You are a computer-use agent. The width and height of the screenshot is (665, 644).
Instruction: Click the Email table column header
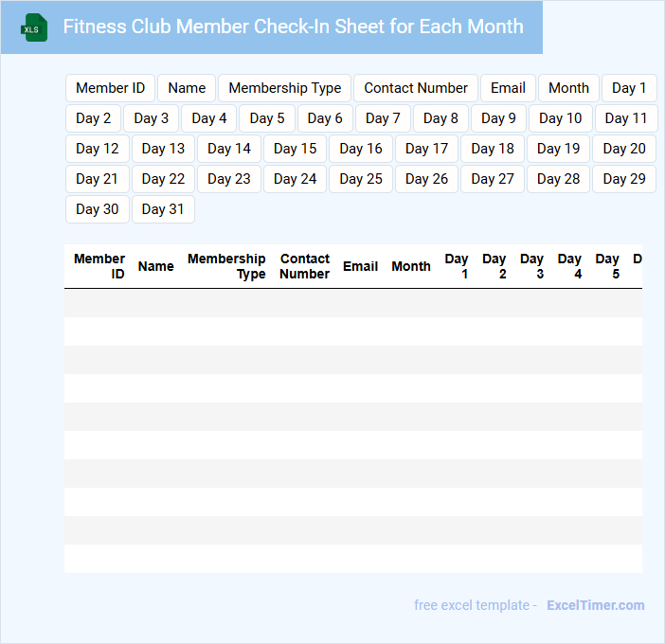click(361, 266)
